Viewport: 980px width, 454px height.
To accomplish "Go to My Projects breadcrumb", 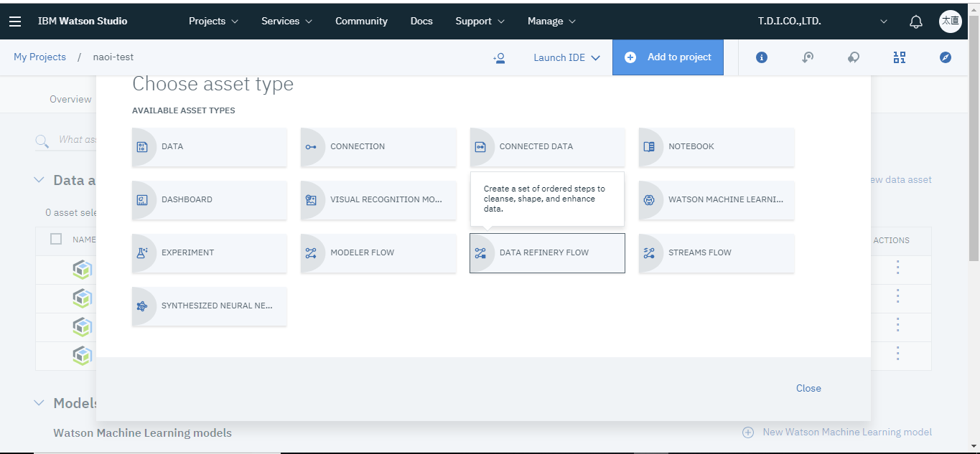I will pyautogui.click(x=39, y=57).
